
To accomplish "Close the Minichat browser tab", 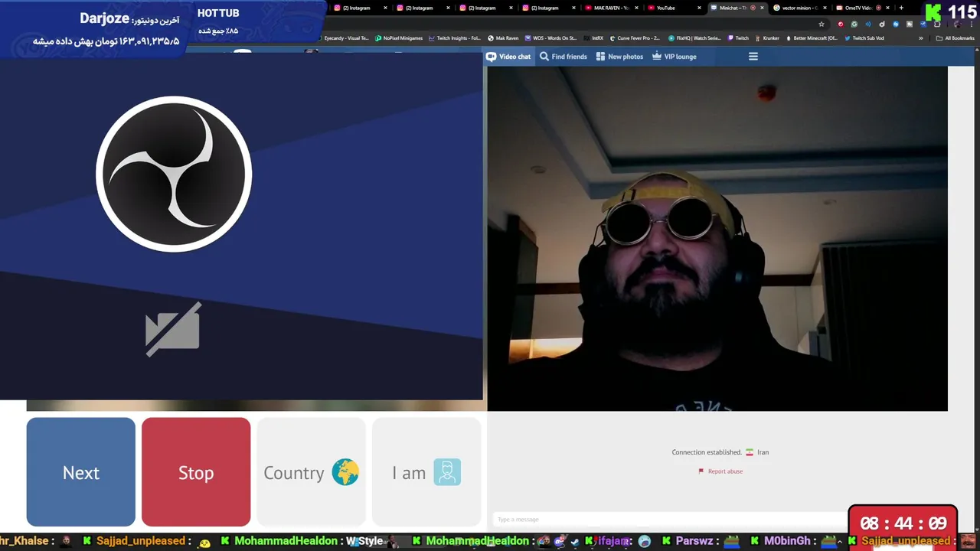I will [x=762, y=8].
